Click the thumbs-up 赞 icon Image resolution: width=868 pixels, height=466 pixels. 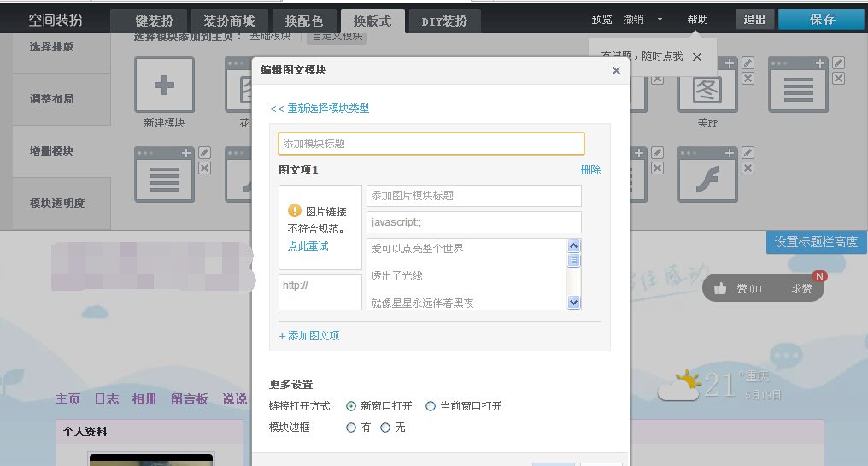click(720, 288)
